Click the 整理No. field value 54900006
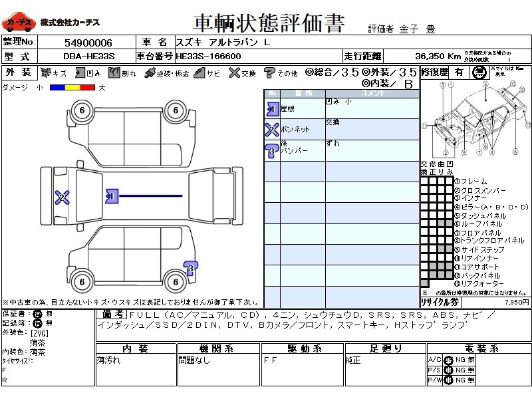Screen dimensions: 532x399 [88, 43]
